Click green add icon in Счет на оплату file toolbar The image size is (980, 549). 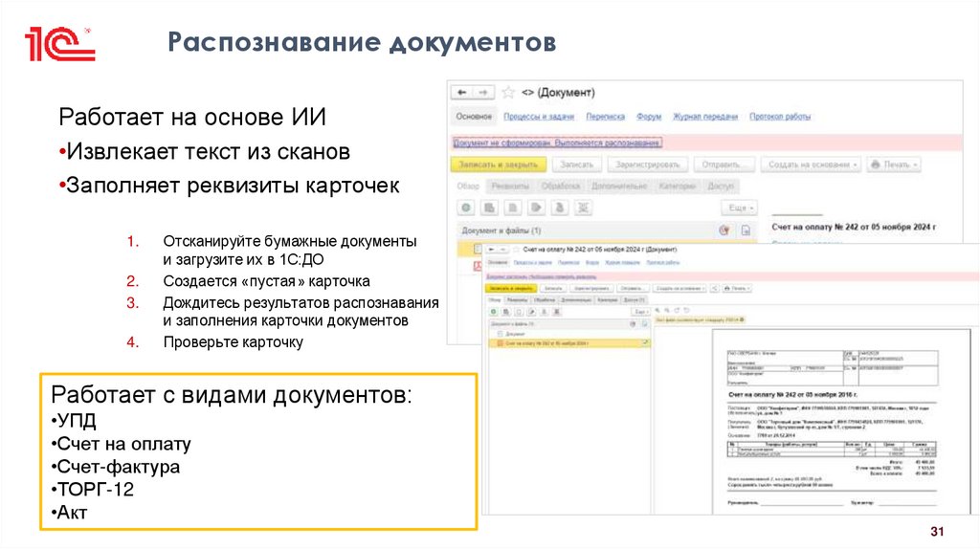(x=494, y=312)
